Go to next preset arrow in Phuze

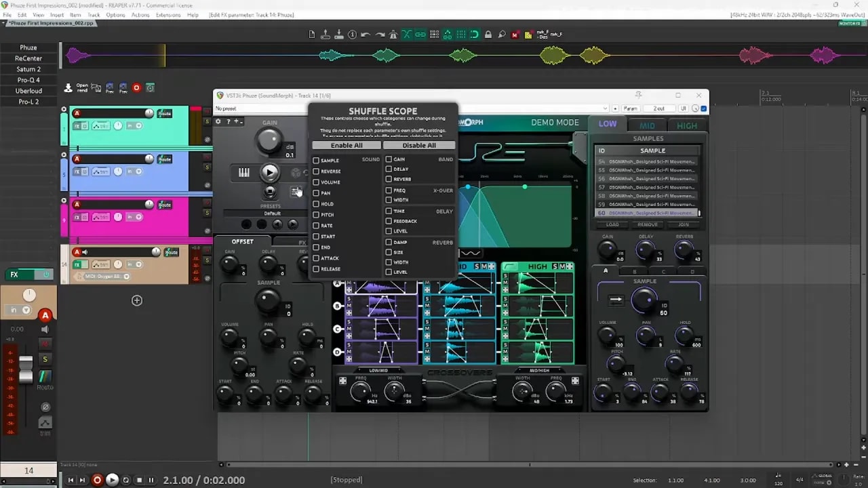[293, 224]
